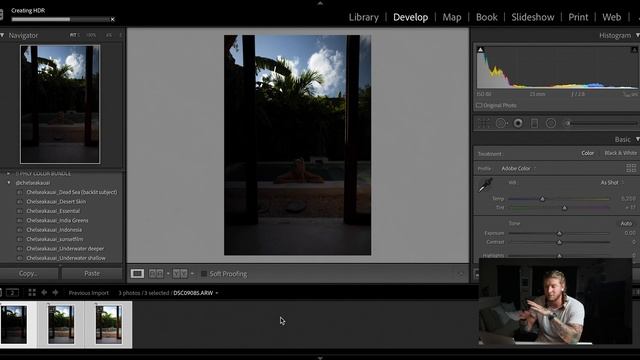Click the Contrast slider handle

(559, 242)
